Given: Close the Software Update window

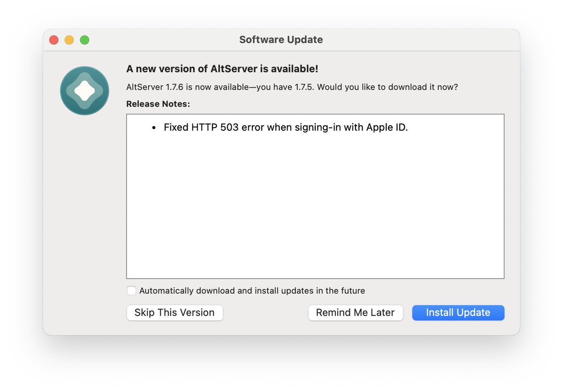Looking at the screenshot, I should click(54, 40).
